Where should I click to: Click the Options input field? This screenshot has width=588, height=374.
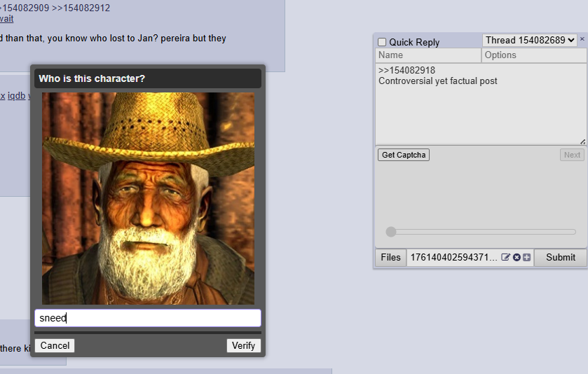pos(534,55)
